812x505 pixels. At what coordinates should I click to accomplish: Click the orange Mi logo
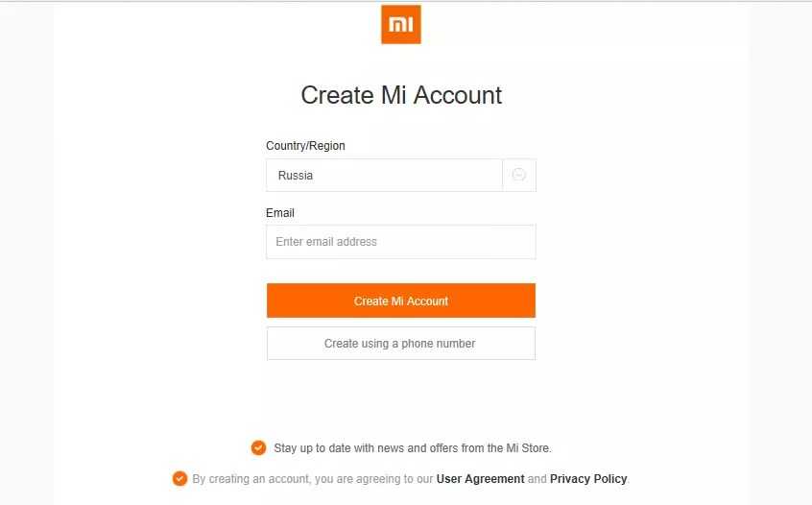pyautogui.click(x=401, y=25)
